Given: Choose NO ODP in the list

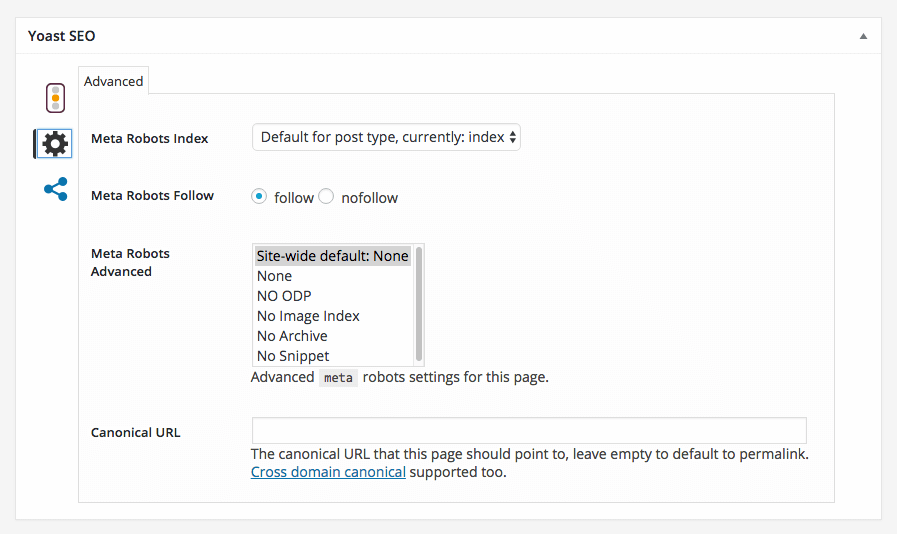Looking at the screenshot, I should coord(332,296).
